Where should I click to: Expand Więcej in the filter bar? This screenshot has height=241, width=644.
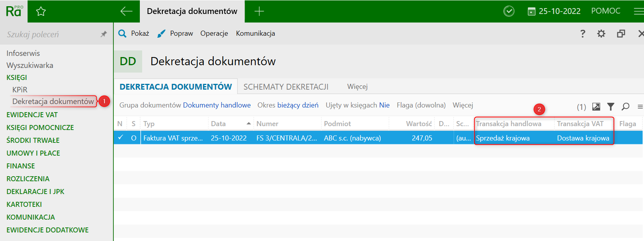463,105
